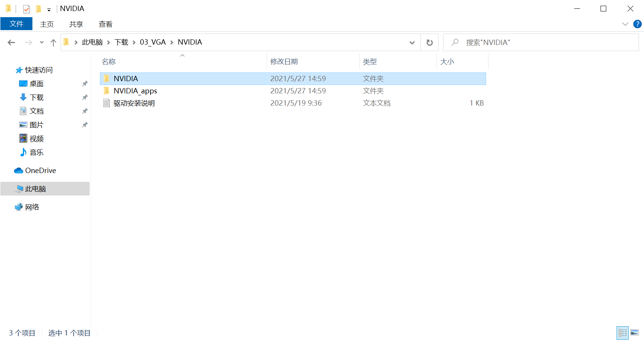The width and height of the screenshot is (644, 340).
Task: Click the pin icon beside 桌面
Action: [85, 83]
